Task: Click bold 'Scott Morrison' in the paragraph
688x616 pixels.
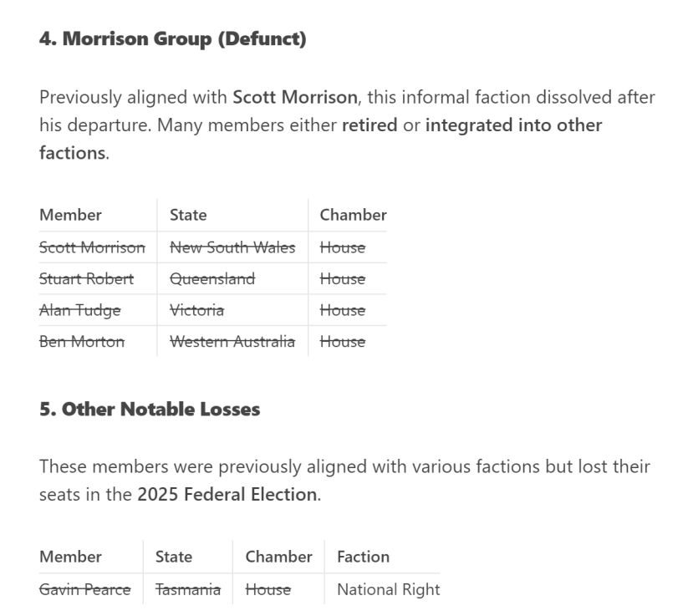Action: click(295, 97)
